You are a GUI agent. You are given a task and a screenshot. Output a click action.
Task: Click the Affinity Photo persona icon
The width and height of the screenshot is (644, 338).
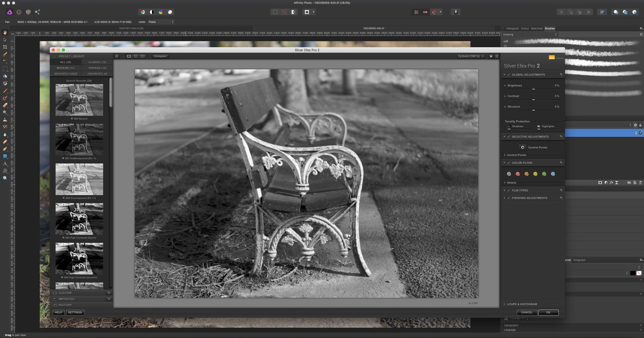pyautogui.click(x=10, y=12)
